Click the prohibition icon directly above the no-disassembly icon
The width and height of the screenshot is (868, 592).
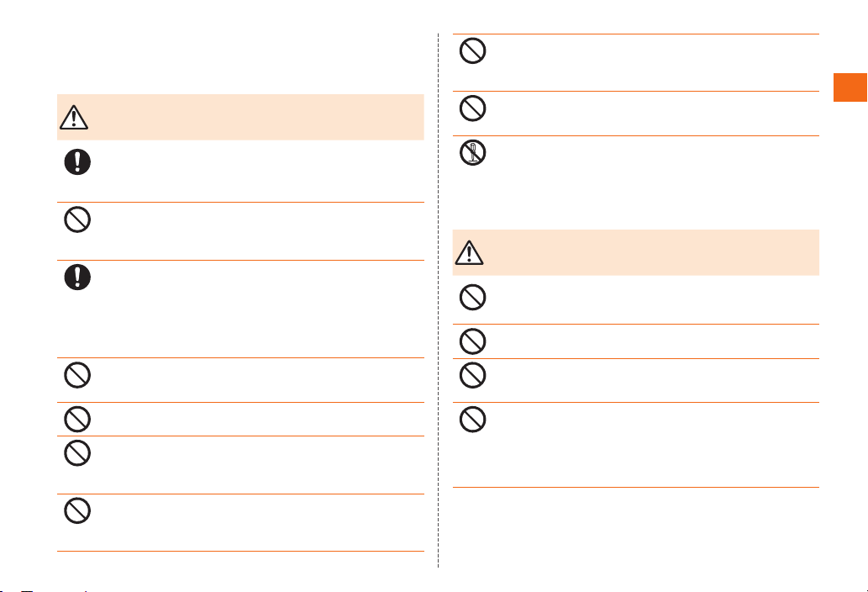(x=473, y=108)
